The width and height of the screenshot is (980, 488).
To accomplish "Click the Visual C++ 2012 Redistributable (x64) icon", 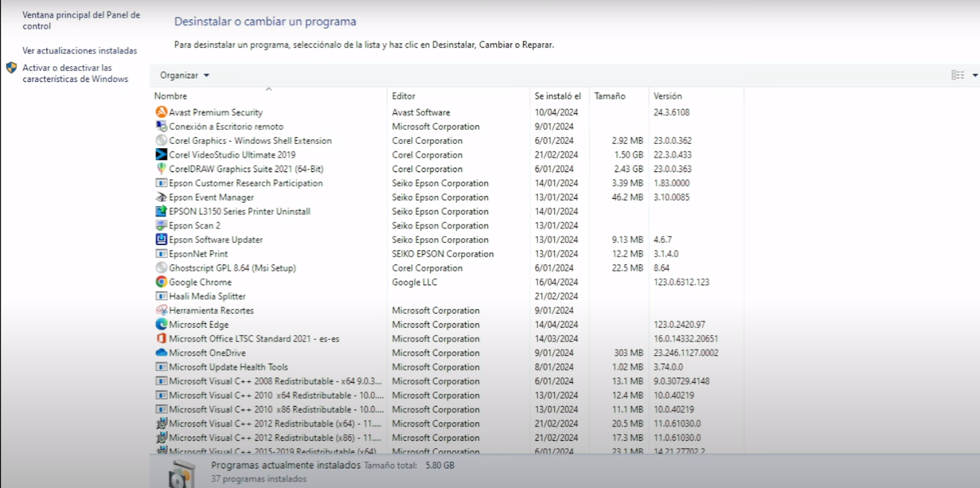I will [x=161, y=423].
